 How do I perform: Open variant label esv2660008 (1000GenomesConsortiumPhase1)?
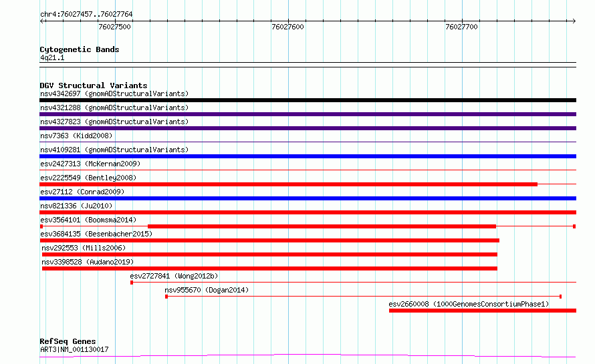tap(469, 304)
